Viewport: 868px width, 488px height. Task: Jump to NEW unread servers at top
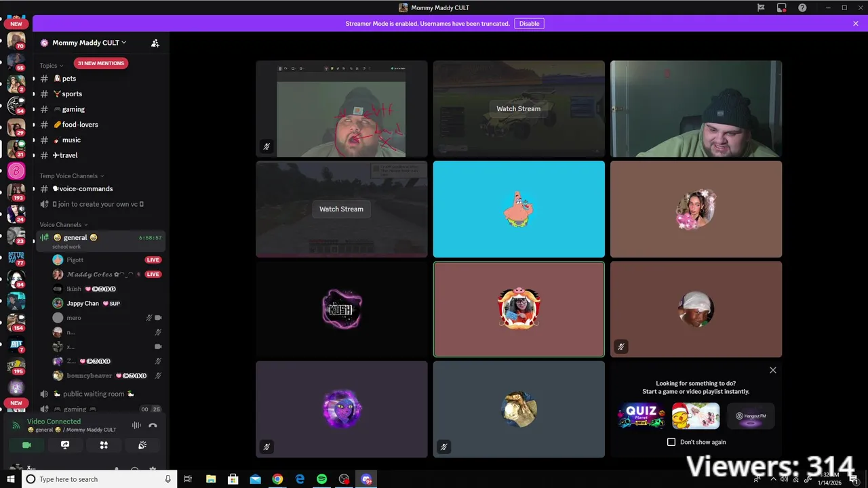(16, 24)
